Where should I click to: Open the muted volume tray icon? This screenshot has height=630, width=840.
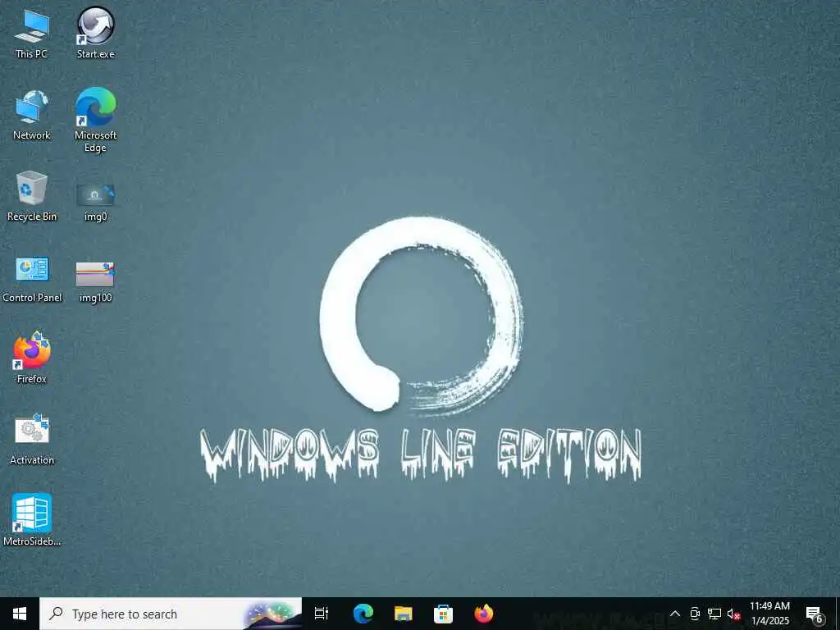(733, 614)
